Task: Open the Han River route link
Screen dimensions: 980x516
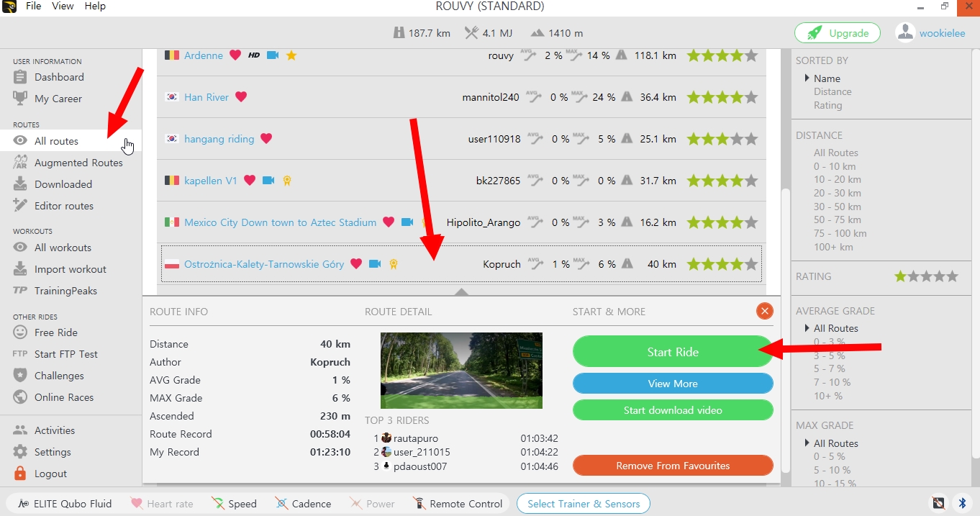Action: [207, 97]
